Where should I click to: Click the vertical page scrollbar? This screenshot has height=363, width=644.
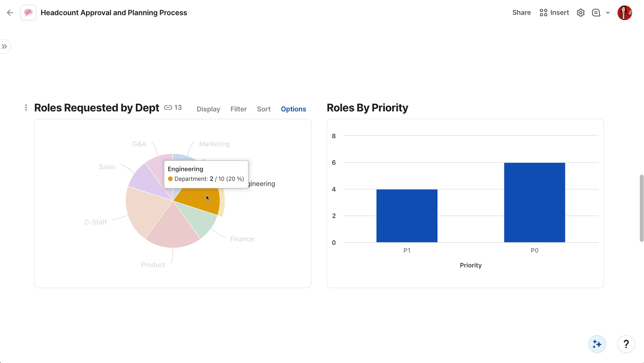pos(641,208)
